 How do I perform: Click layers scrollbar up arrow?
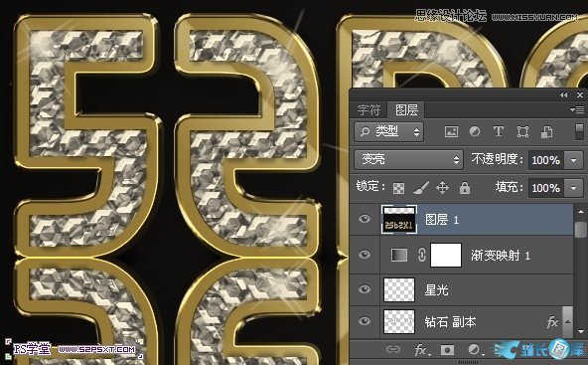(581, 211)
